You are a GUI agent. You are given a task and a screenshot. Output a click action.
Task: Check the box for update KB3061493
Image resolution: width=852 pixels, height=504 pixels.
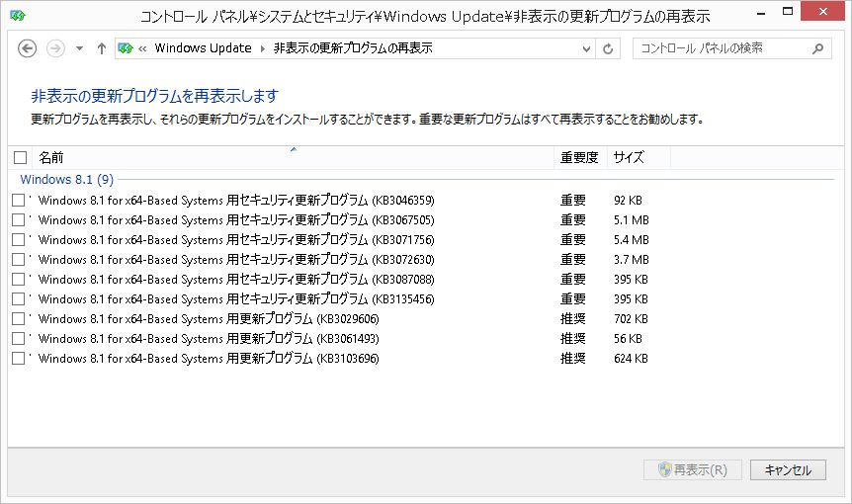pos(19,338)
